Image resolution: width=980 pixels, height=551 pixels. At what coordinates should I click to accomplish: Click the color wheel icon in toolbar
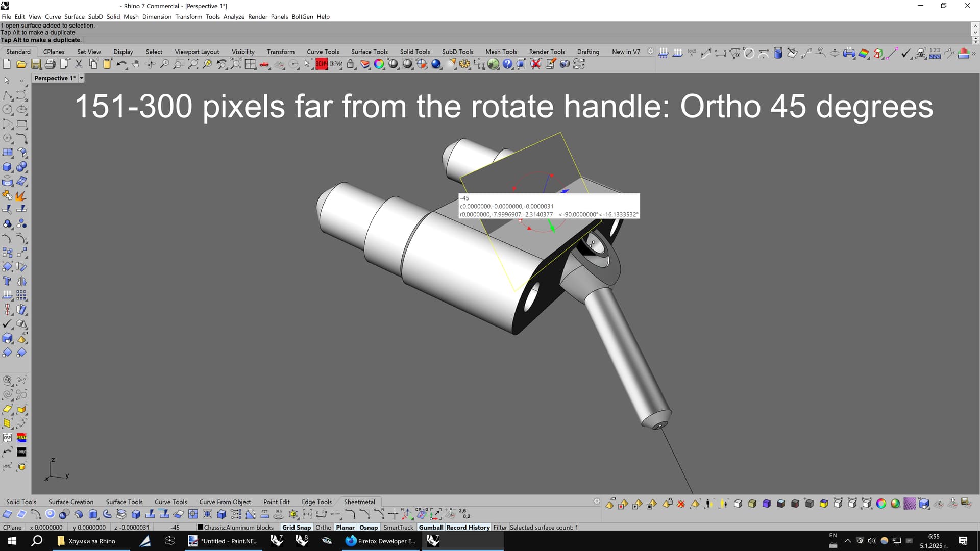coord(379,64)
